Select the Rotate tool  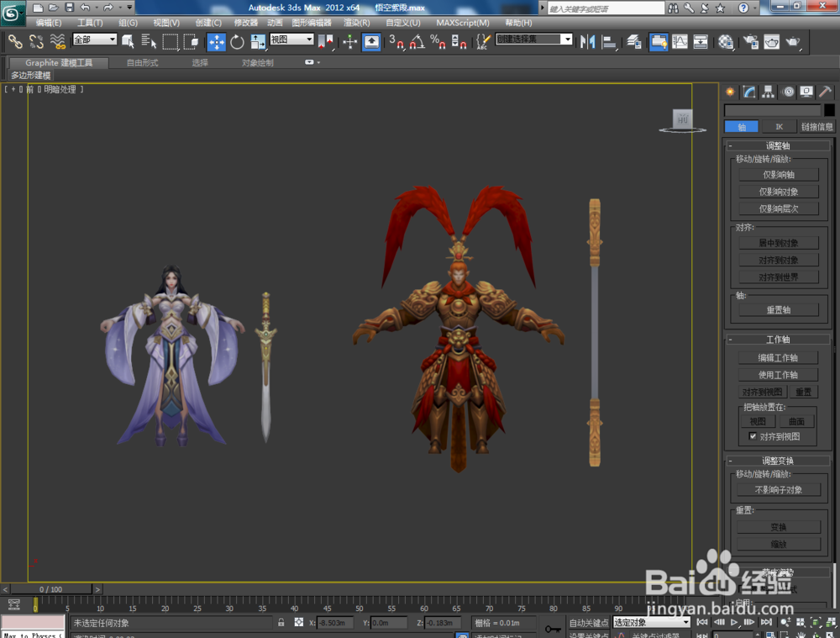[237, 41]
